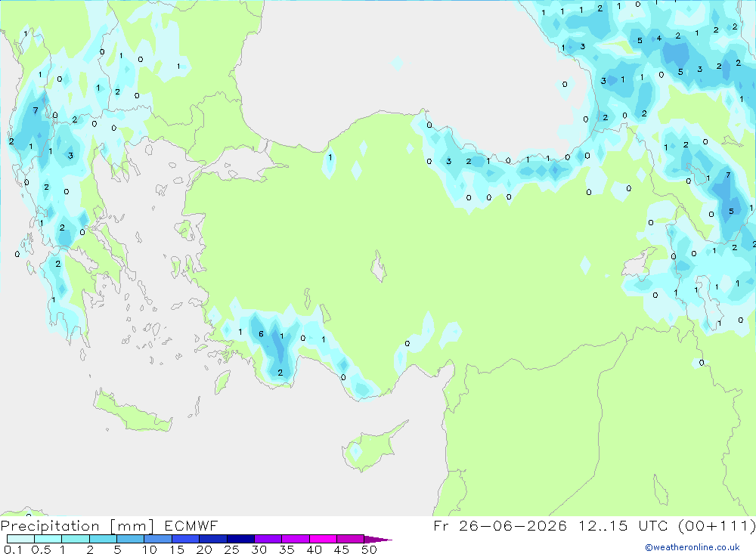Screen dimensions: 756x554
Task: Click the ECMWF model label
Action: 191,525
